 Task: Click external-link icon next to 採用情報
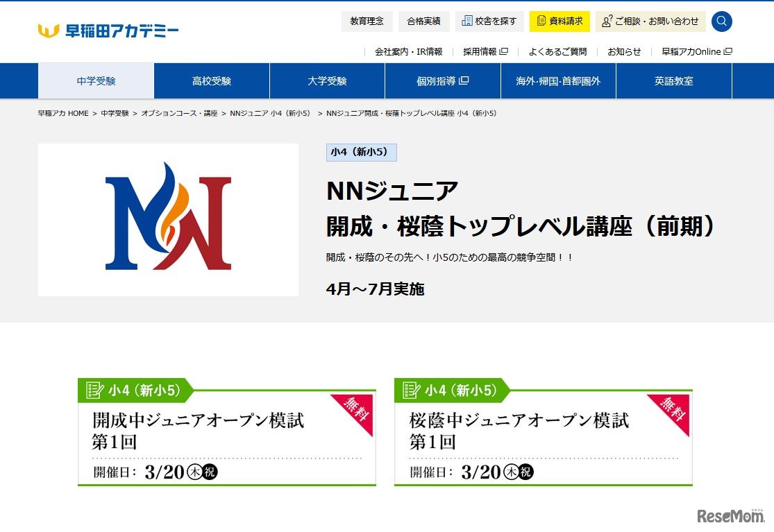point(505,51)
